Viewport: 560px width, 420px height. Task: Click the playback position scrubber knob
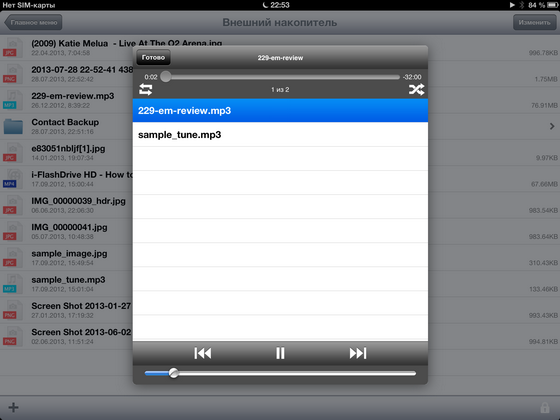(166, 76)
